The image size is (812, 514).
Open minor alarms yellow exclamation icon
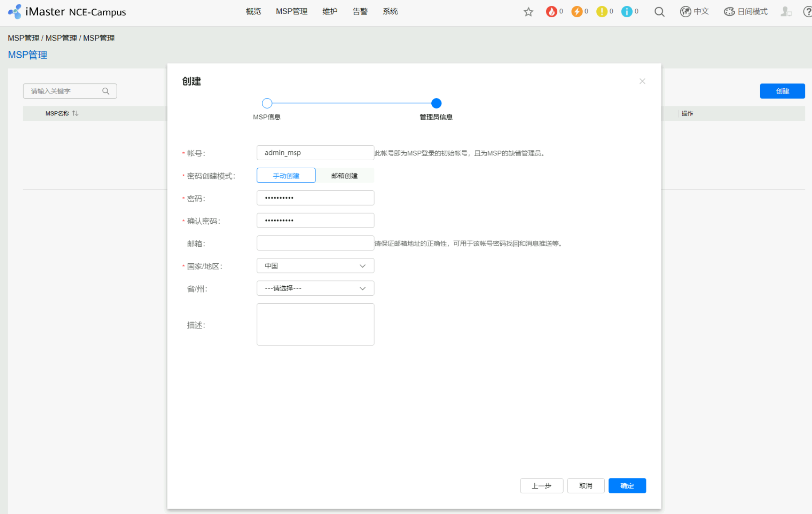click(602, 12)
